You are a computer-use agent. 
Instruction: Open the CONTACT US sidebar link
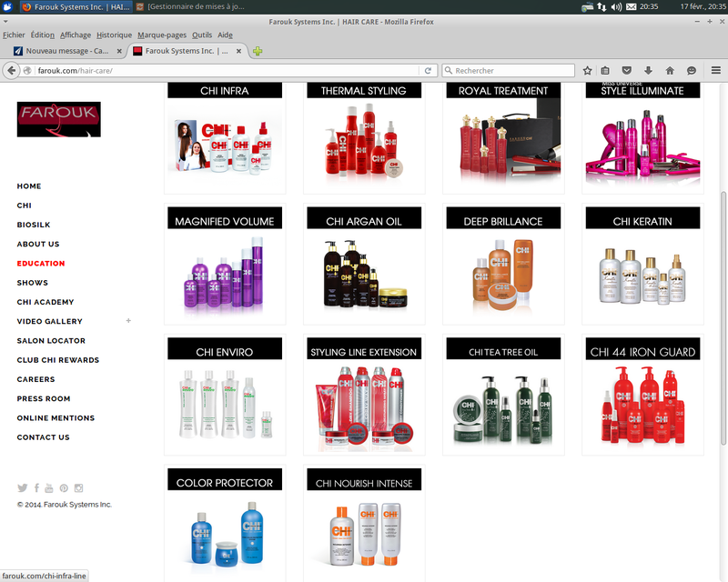(x=43, y=437)
